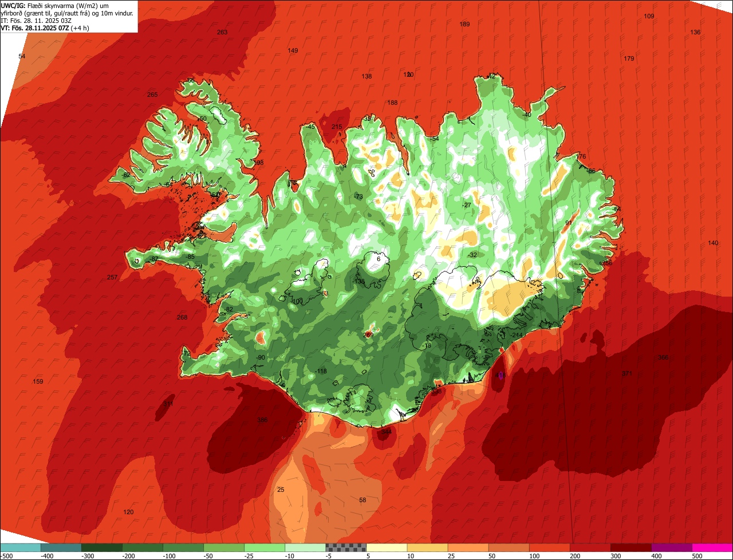Click the map value -62 at the Westfjords tip
733x560 pixels.
tap(126, 175)
